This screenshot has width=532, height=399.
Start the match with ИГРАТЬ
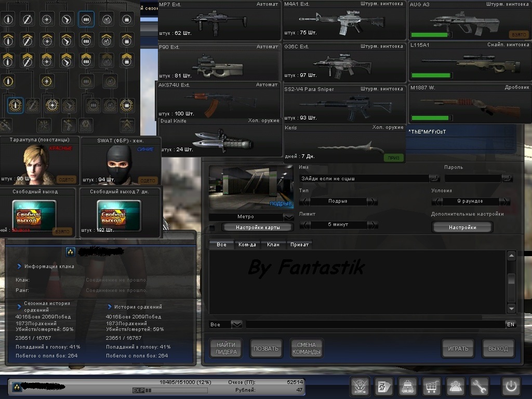coord(458,349)
